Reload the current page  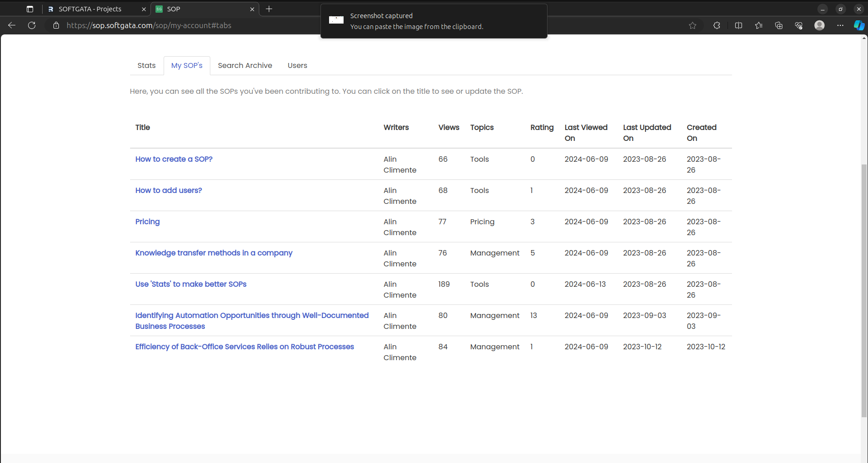(x=32, y=25)
